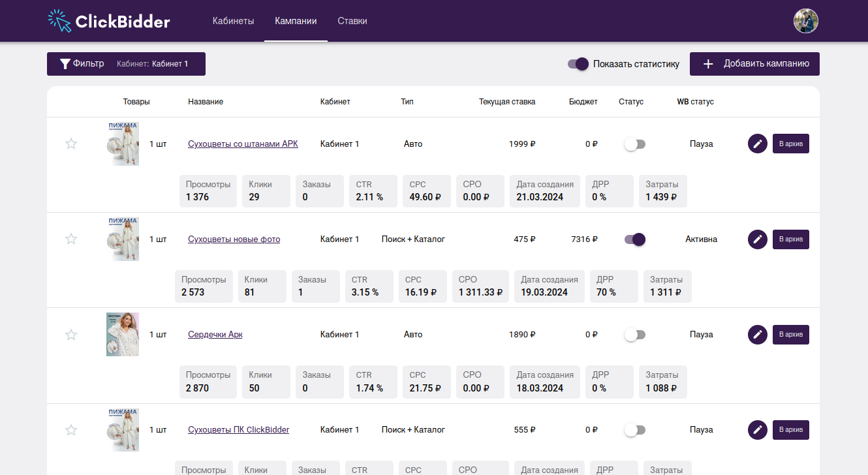Switch to the Кабинеты tab

233,21
